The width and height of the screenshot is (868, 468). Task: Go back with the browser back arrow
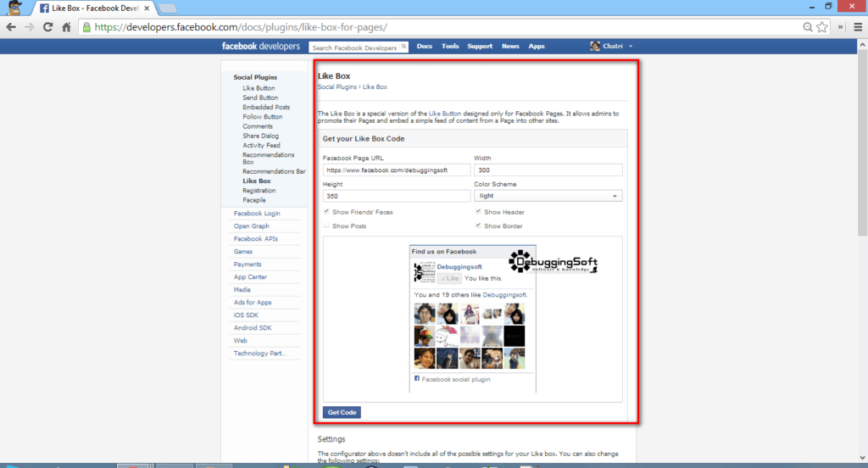(10, 26)
